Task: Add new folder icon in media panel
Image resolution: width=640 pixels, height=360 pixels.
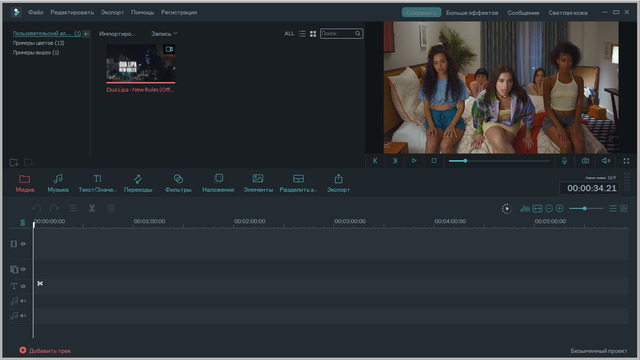Action: pos(14,162)
